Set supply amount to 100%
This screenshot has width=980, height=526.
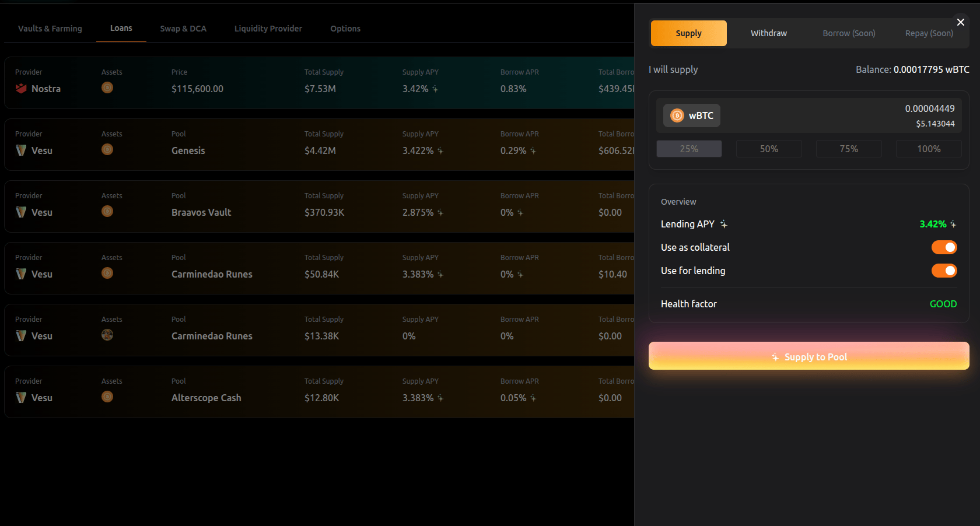click(929, 149)
